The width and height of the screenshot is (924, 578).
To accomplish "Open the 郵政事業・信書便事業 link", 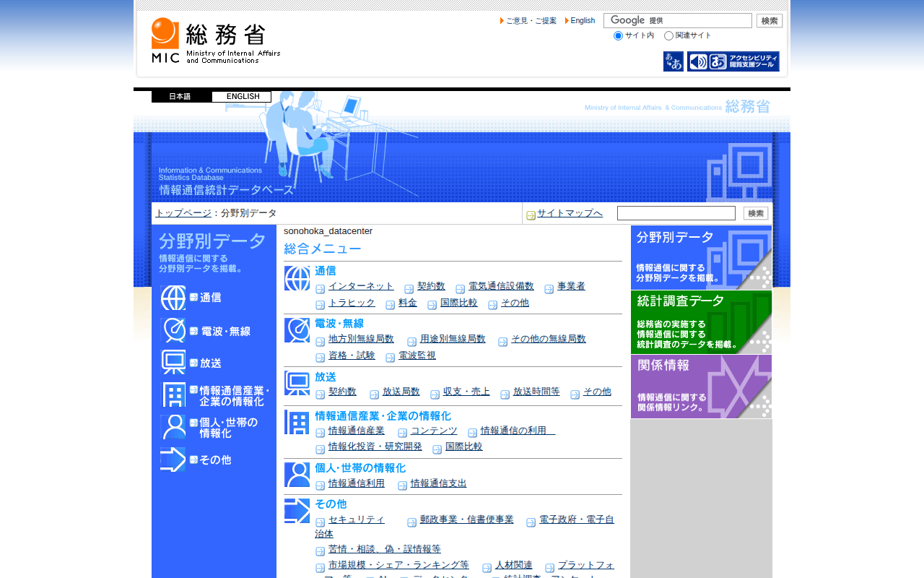I will pyautogui.click(x=467, y=519).
